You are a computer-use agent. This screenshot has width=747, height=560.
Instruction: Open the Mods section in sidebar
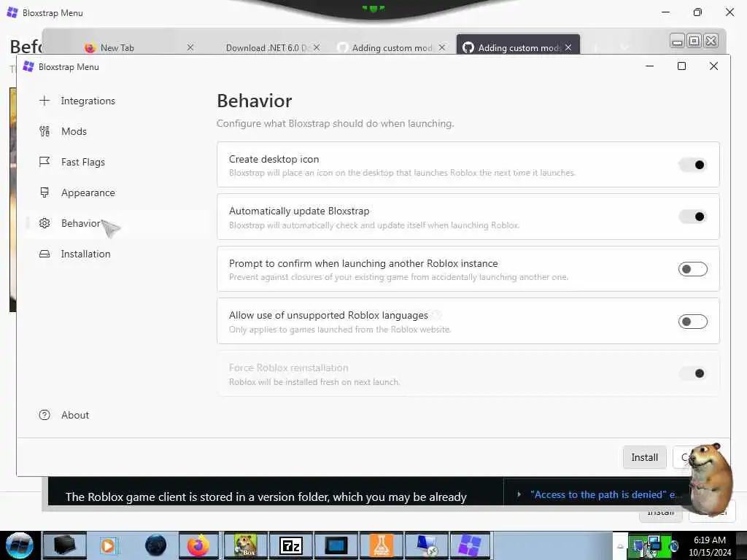click(74, 131)
